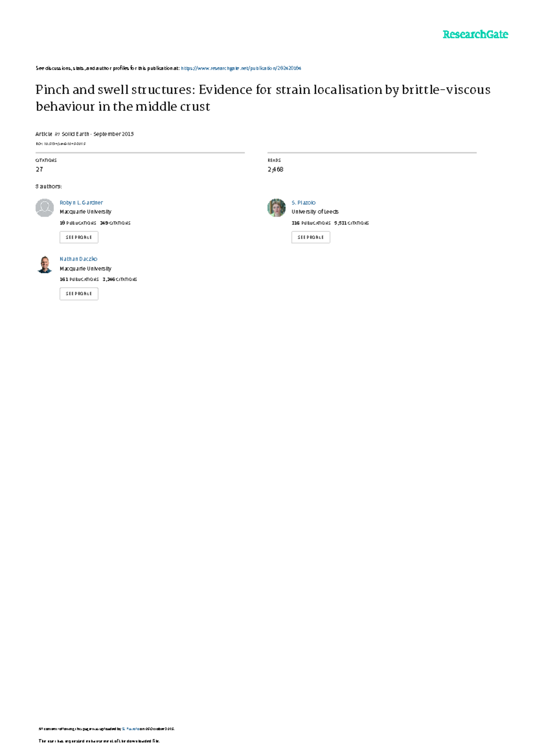Click the publications and citations stats under Nathan Daczko

[99, 279]
